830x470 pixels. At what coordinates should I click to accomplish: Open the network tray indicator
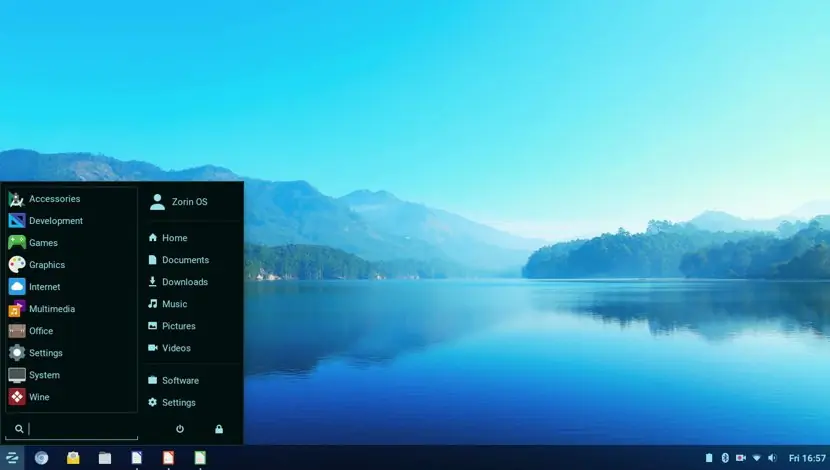coord(756,458)
